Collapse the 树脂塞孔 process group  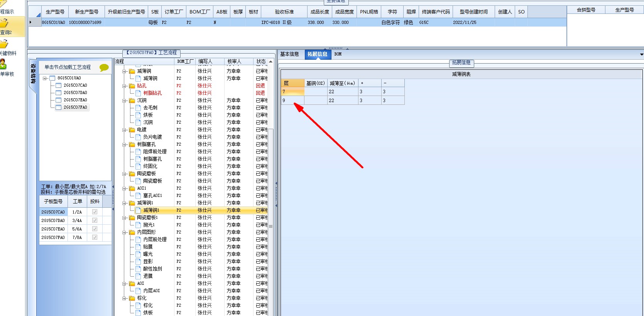(x=125, y=144)
